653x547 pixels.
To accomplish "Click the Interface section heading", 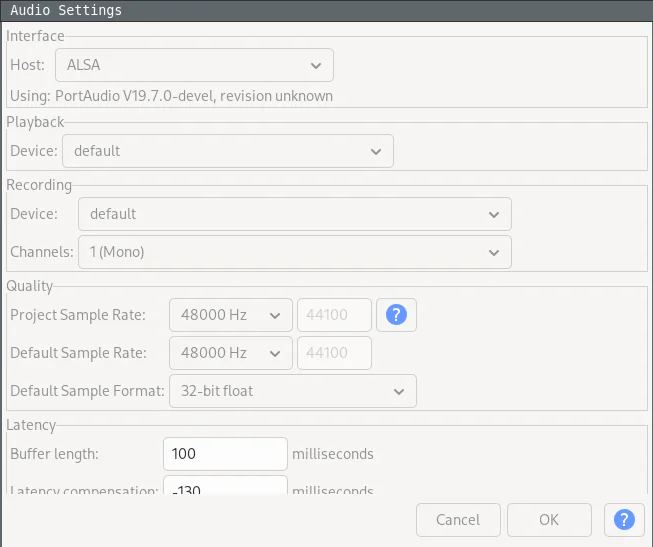I will 35,36.
